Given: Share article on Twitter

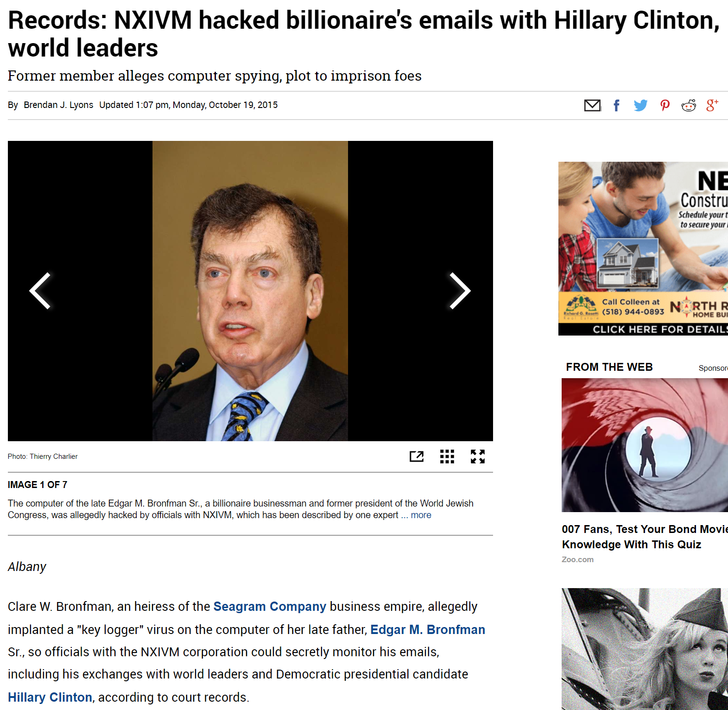Looking at the screenshot, I should [640, 106].
